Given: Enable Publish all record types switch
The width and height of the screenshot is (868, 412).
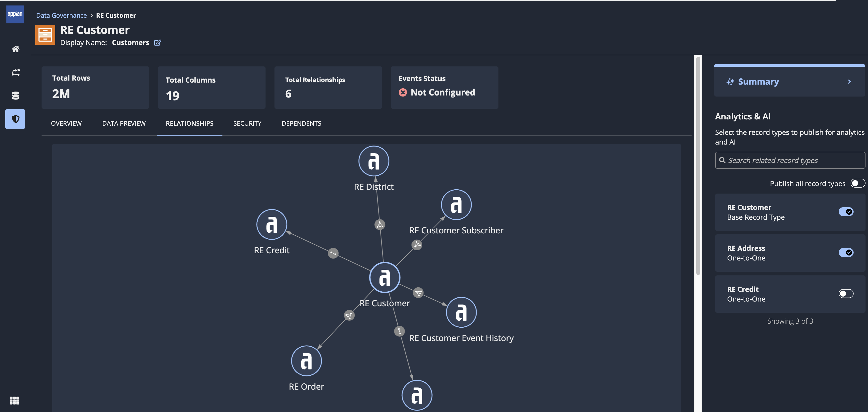Looking at the screenshot, I should [x=858, y=183].
